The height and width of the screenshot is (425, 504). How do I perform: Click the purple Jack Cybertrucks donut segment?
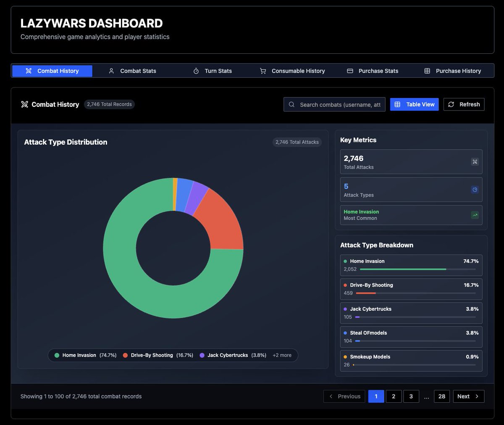click(x=197, y=198)
